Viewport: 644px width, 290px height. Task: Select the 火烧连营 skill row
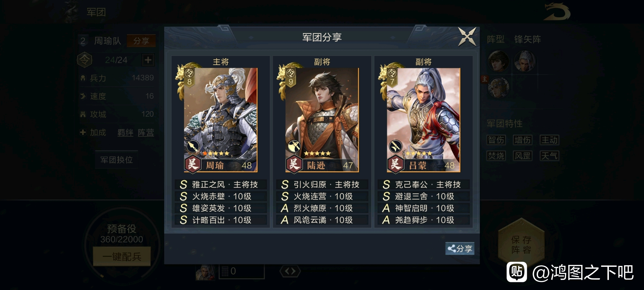tap(322, 196)
